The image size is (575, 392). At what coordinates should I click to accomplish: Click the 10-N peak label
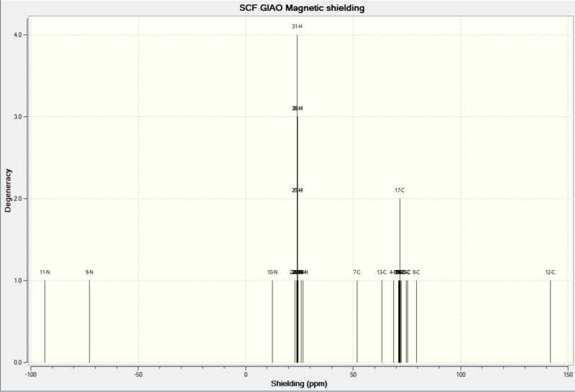point(272,272)
